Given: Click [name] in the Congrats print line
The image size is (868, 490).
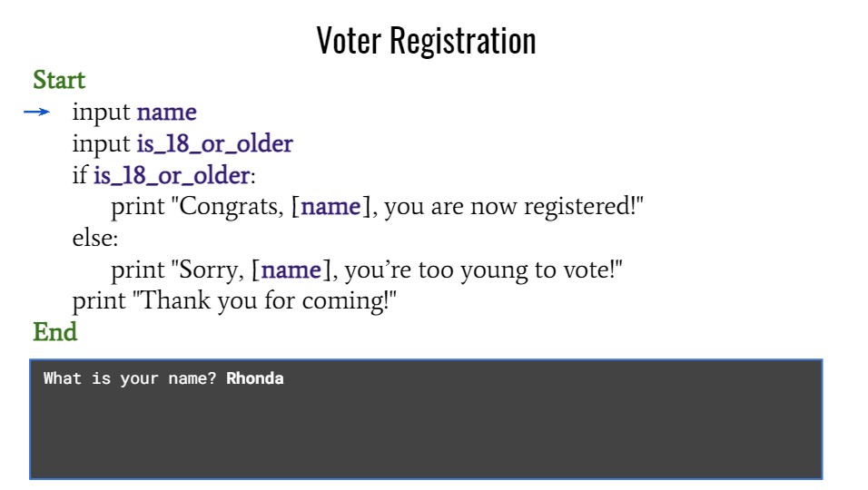Looking at the screenshot, I should click(x=332, y=208).
